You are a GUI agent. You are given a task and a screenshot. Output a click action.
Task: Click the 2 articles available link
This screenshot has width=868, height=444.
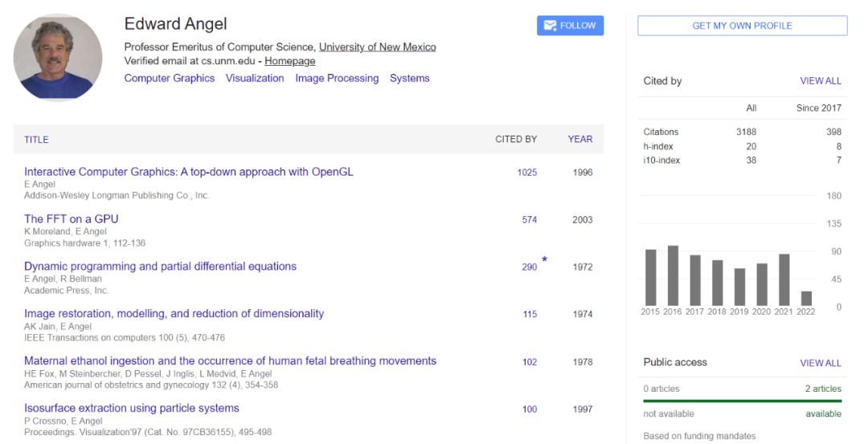coord(823,389)
